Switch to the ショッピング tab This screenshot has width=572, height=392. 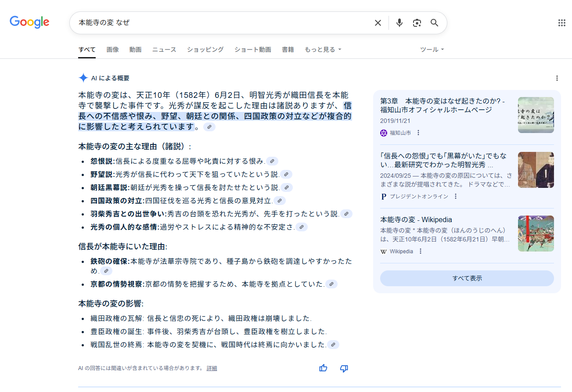click(205, 50)
